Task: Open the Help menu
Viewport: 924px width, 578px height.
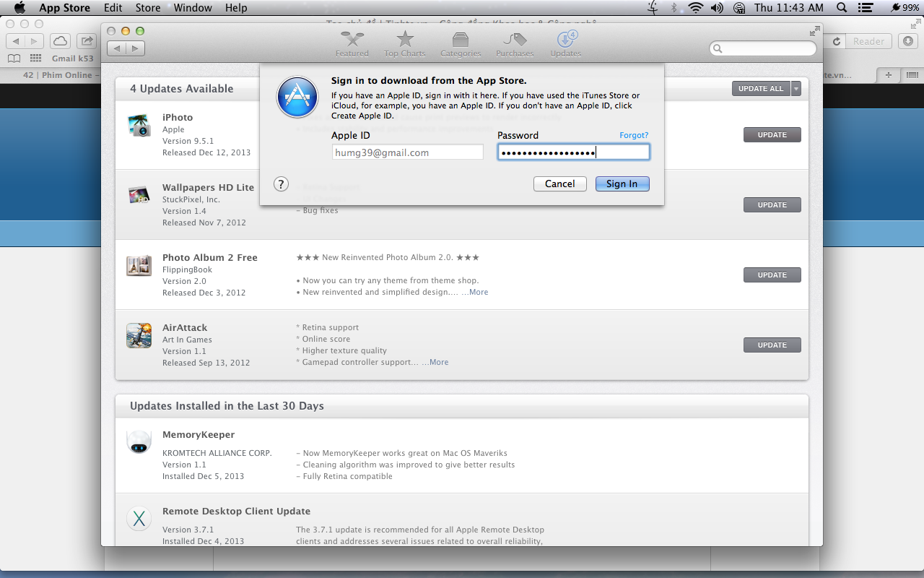Action: (x=236, y=8)
